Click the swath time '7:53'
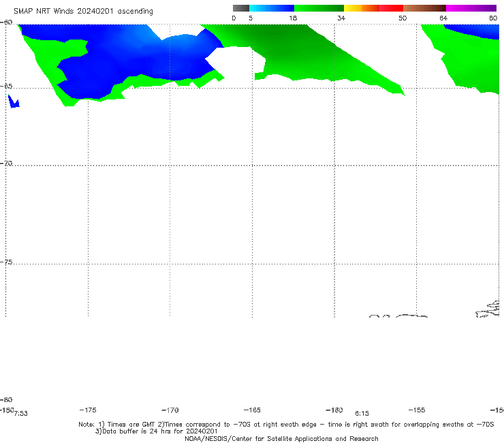504x443 pixels. pyautogui.click(x=21, y=414)
